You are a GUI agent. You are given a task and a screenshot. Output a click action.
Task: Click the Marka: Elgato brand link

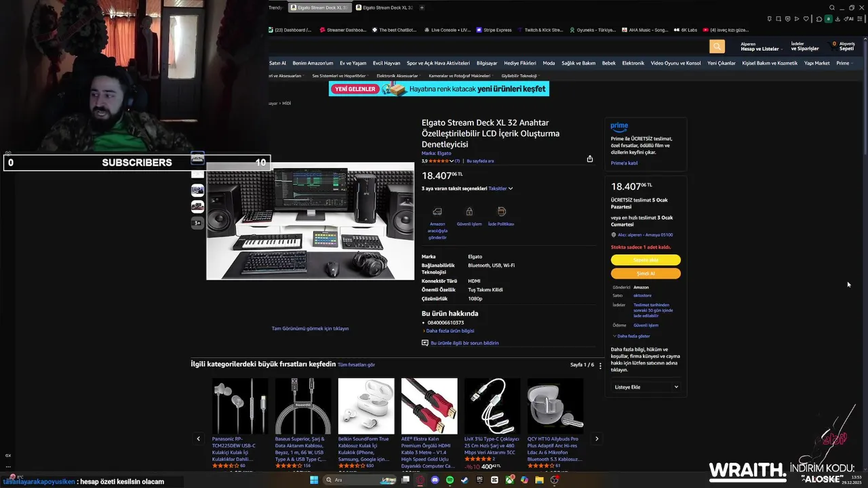tap(436, 153)
